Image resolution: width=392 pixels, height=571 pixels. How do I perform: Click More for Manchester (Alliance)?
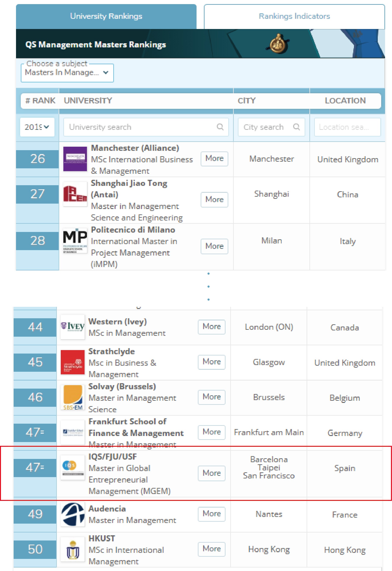(214, 159)
